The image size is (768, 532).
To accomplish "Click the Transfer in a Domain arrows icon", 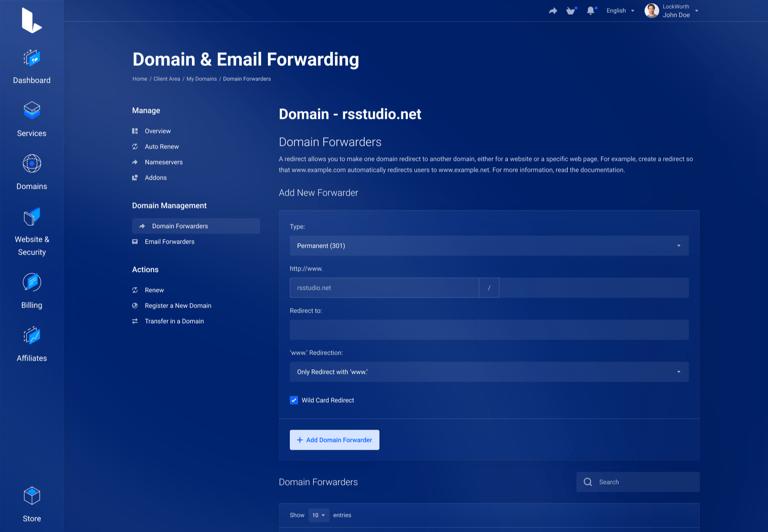I will [x=135, y=321].
